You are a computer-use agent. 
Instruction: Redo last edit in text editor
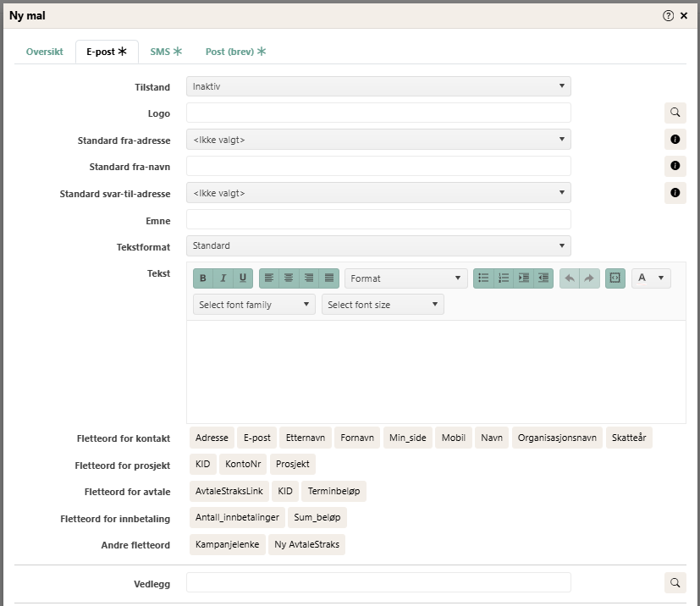click(x=589, y=278)
